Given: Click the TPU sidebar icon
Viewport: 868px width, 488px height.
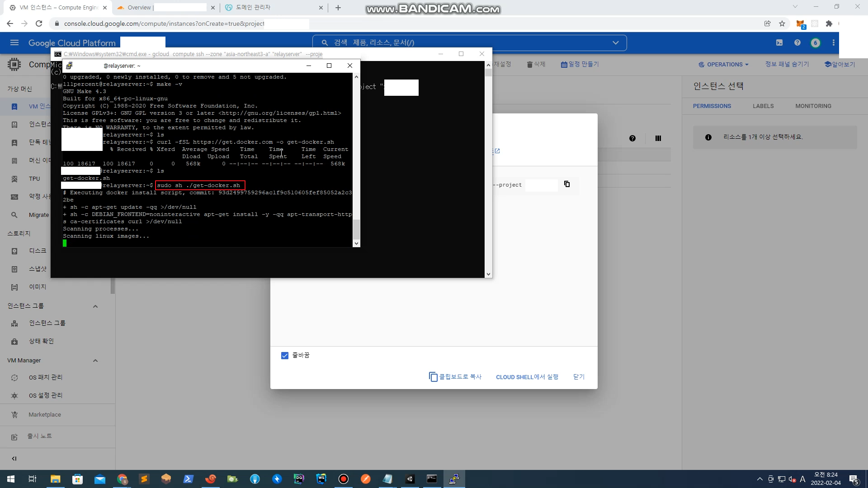Looking at the screenshot, I should coord(14,179).
